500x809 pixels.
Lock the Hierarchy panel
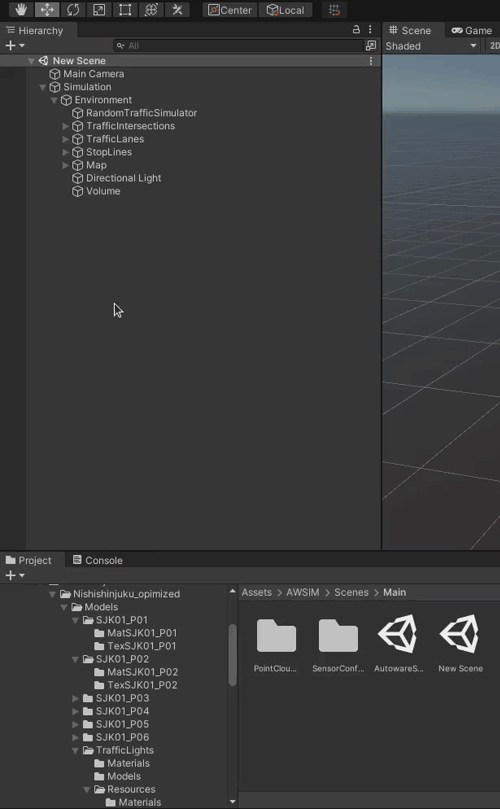(x=356, y=30)
